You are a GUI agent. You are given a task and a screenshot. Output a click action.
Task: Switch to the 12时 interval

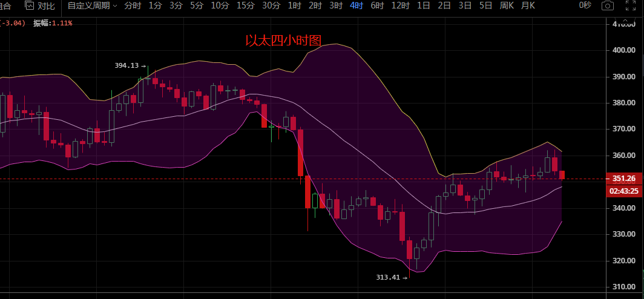401,6
